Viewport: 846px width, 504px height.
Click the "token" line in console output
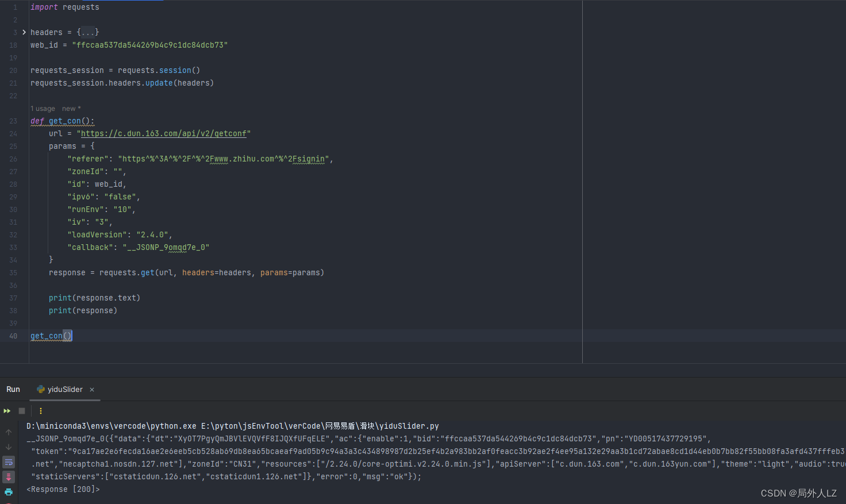(x=438, y=451)
